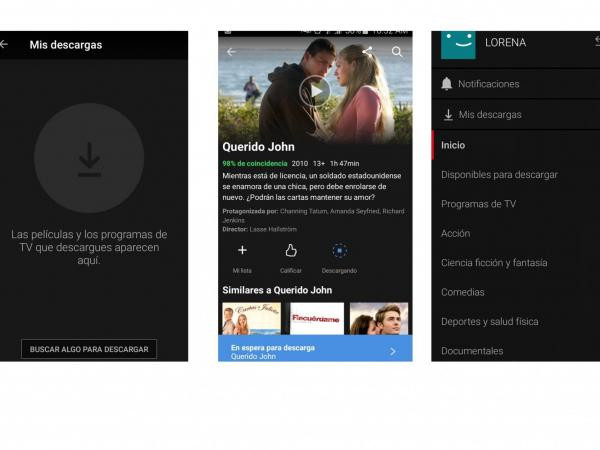Open Cartas a Julieta similar title thumbnail
600x450 pixels.
251,319
